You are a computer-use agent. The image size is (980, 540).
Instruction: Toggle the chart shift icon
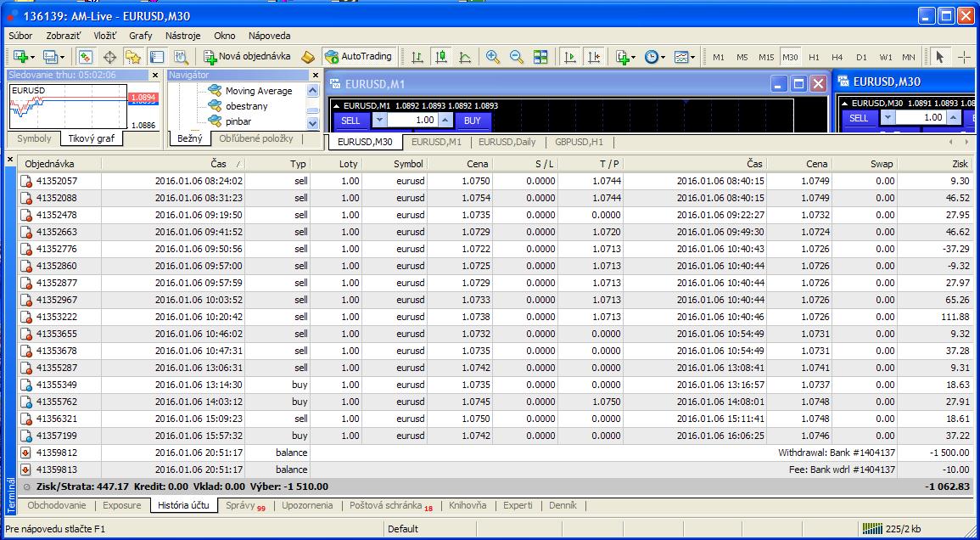point(594,57)
